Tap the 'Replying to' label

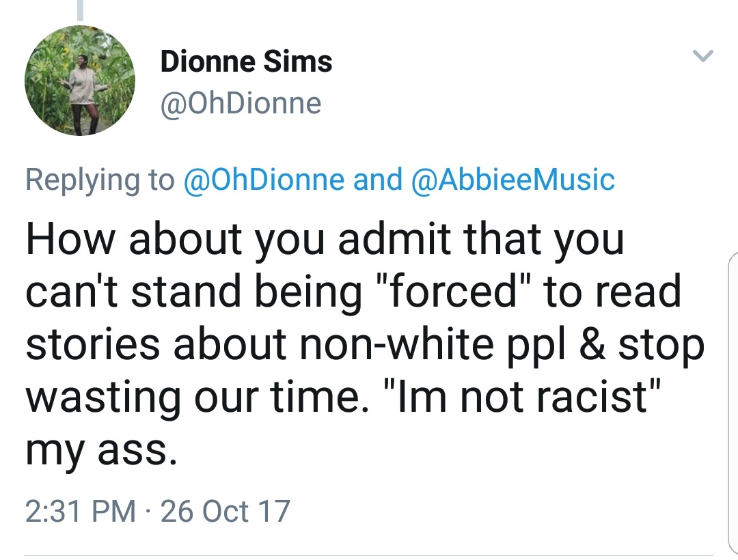(100, 179)
